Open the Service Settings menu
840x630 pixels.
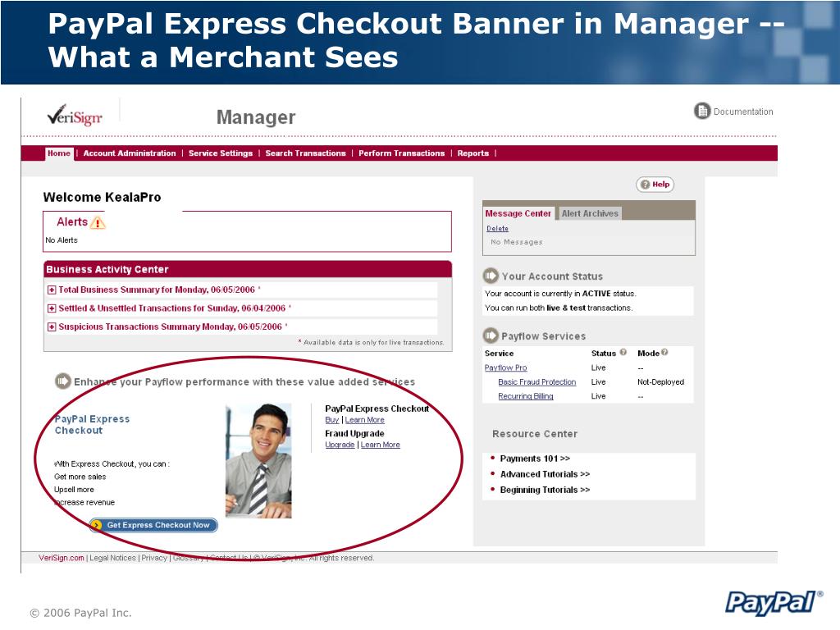click(x=220, y=153)
